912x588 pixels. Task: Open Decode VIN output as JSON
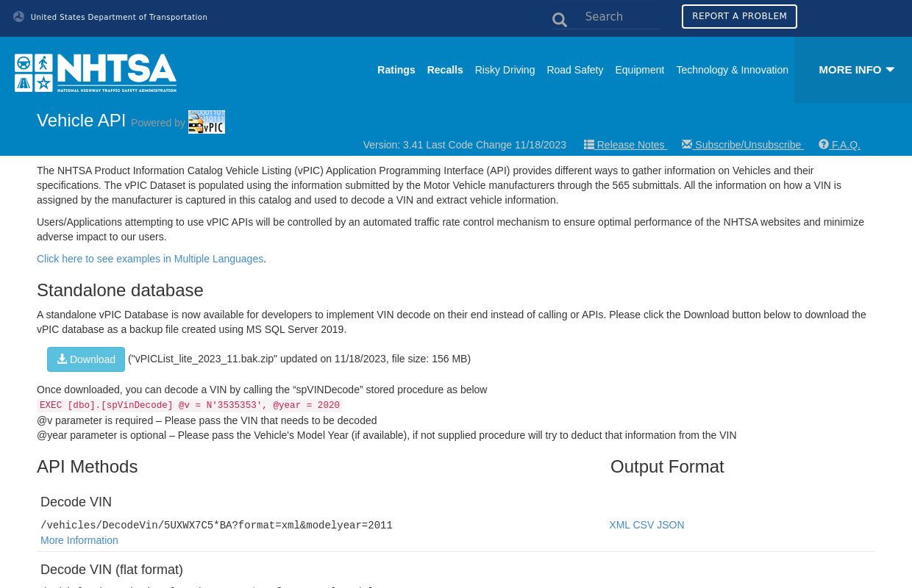pos(671,525)
